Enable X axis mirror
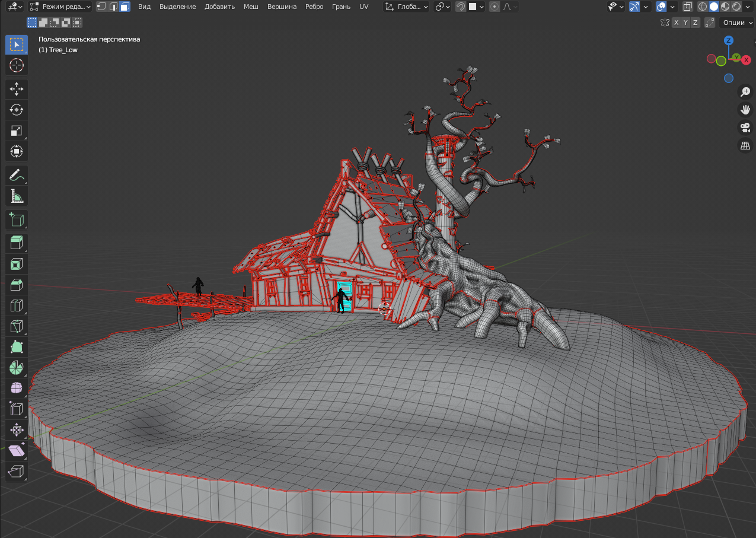756x538 pixels. coord(675,23)
